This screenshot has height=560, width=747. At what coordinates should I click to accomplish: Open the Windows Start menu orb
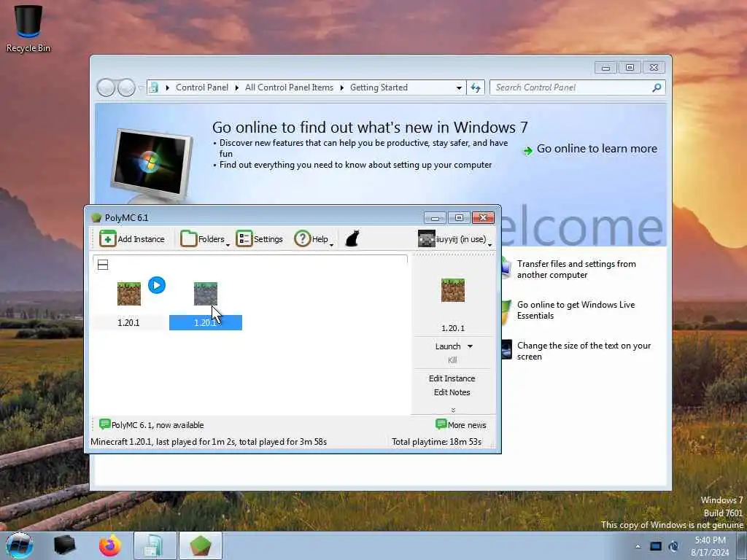[20, 545]
